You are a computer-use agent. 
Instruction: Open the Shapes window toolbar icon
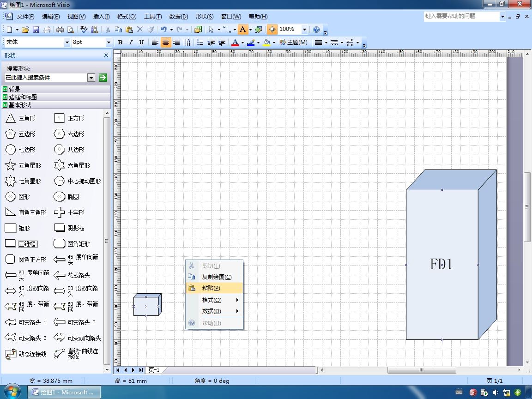coord(198,30)
